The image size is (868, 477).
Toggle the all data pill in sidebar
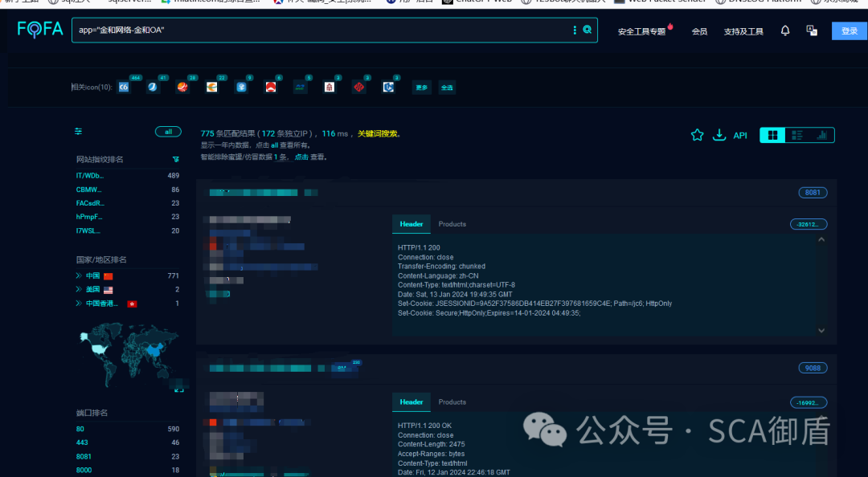(x=168, y=132)
